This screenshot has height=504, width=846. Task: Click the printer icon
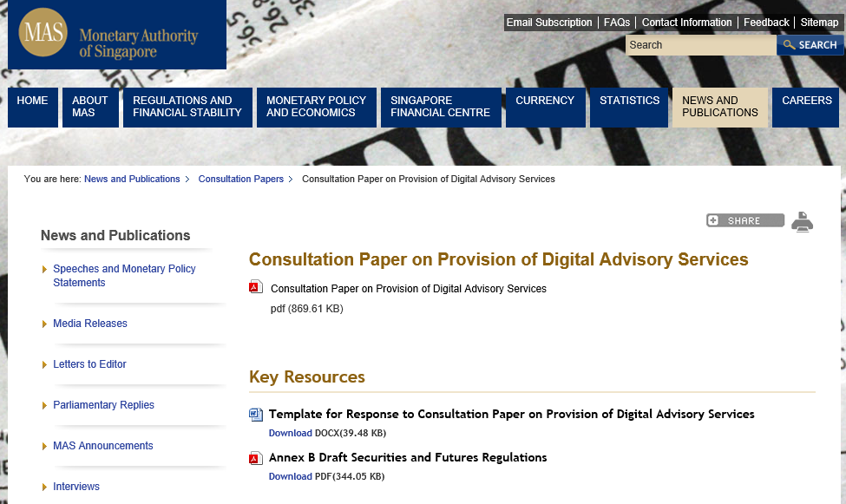pyautogui.click(x=802, y=222)
